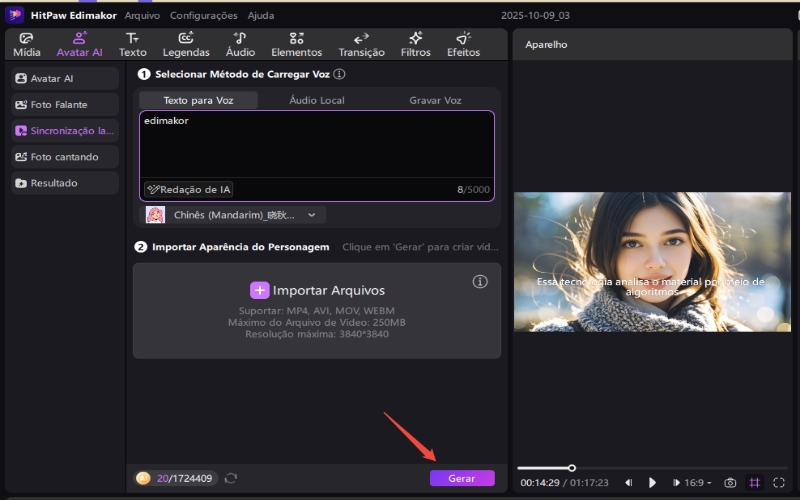This screenshot has width=800, height=500.
Task: Open the Transição panel
Action: pyautogui.click(x=361, y=44)
